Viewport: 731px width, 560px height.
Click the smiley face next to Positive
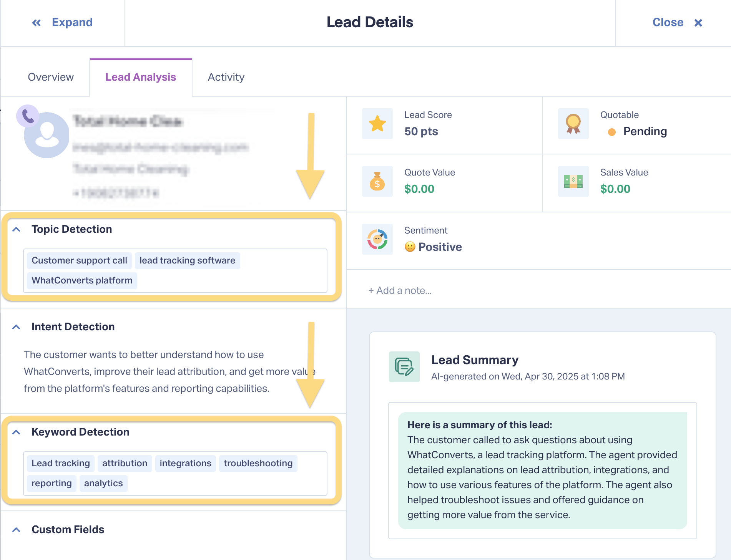410,247
